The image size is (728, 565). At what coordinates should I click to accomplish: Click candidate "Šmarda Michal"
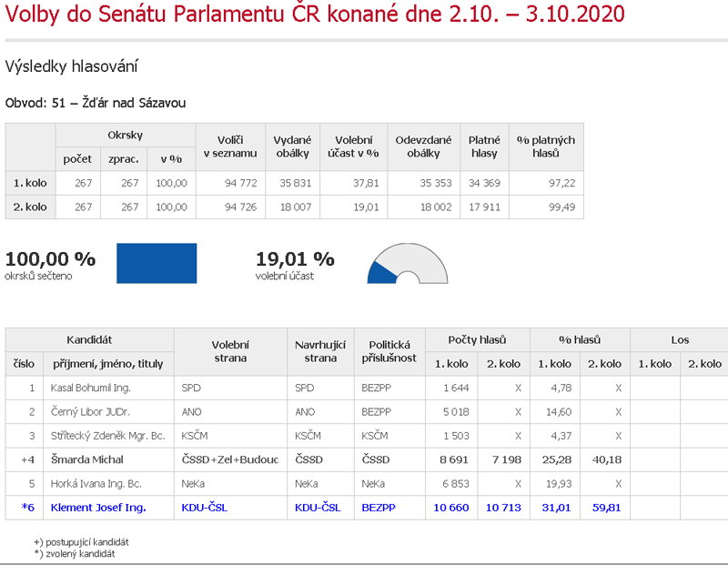click(x=86, y=459)
